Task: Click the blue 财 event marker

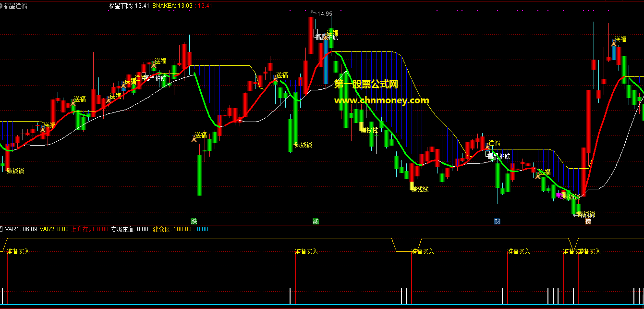Action: pos(498,222)
